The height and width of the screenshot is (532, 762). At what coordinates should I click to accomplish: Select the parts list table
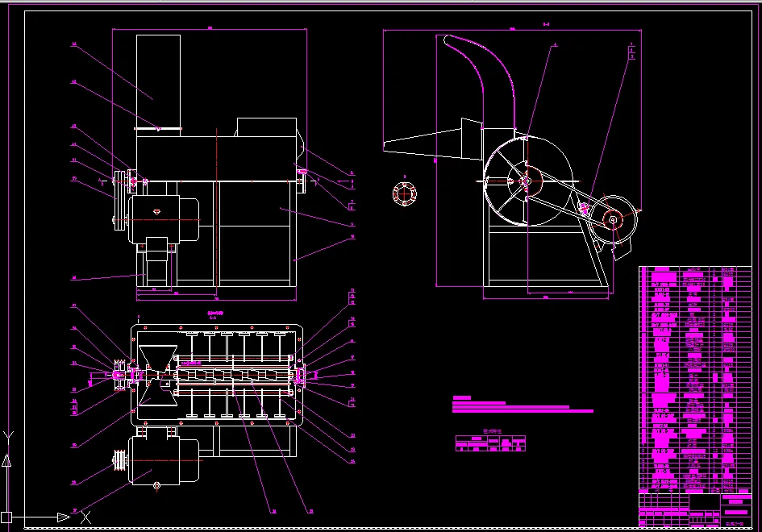coord(695,379)
